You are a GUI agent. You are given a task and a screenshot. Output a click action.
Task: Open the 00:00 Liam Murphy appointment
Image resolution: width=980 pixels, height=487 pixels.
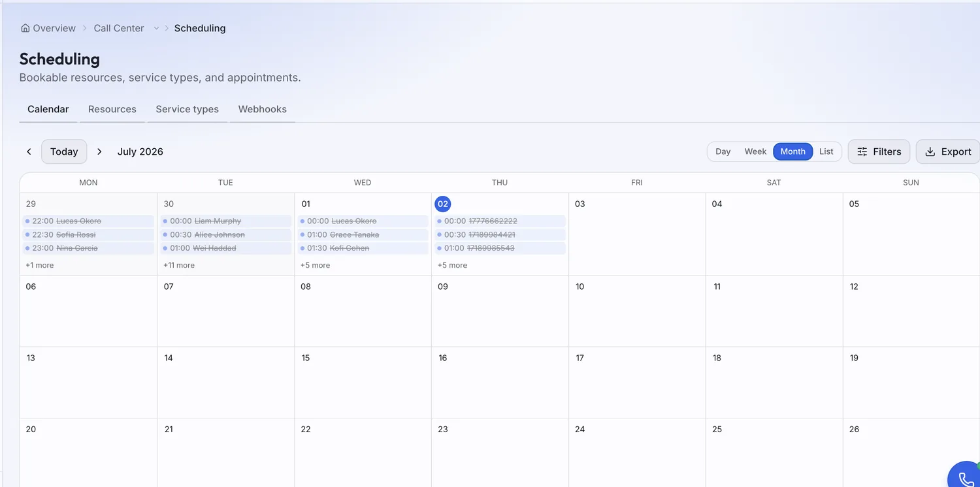[x=226, y=221]
